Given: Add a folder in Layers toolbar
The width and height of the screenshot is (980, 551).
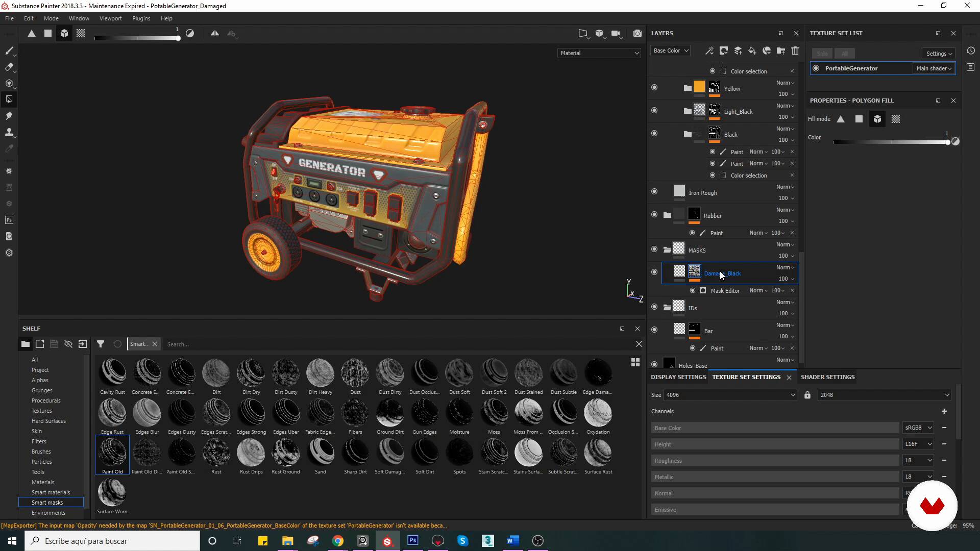Looking at the screenshot, I should (x=781, y=51).
